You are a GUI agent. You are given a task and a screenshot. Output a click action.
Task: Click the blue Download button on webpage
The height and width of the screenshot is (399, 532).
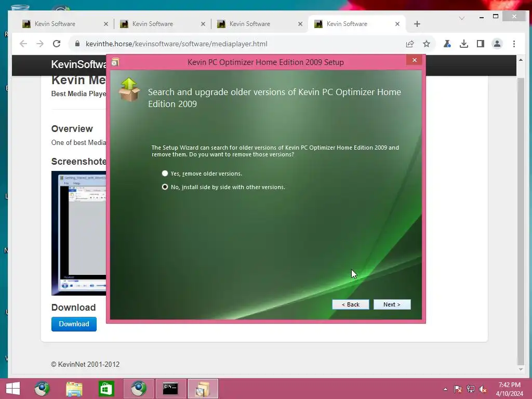pyautogui.click(x=74, y=324)
